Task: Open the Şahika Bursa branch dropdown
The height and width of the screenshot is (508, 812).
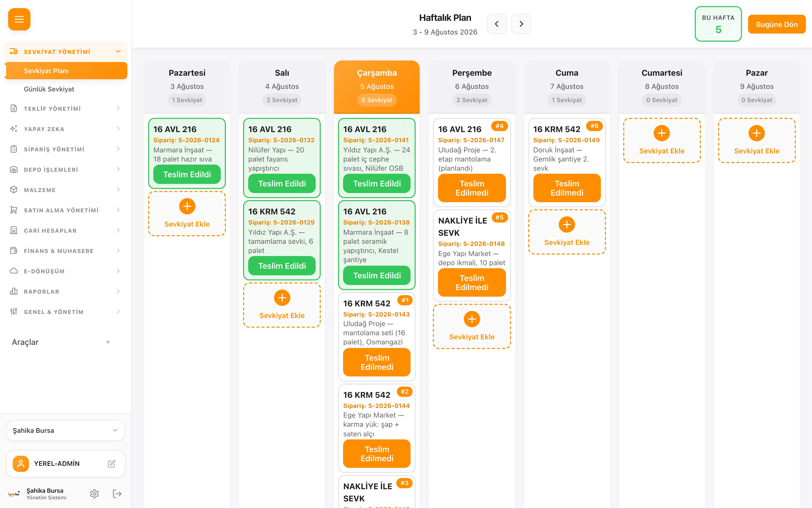Action: coord(66,430)
